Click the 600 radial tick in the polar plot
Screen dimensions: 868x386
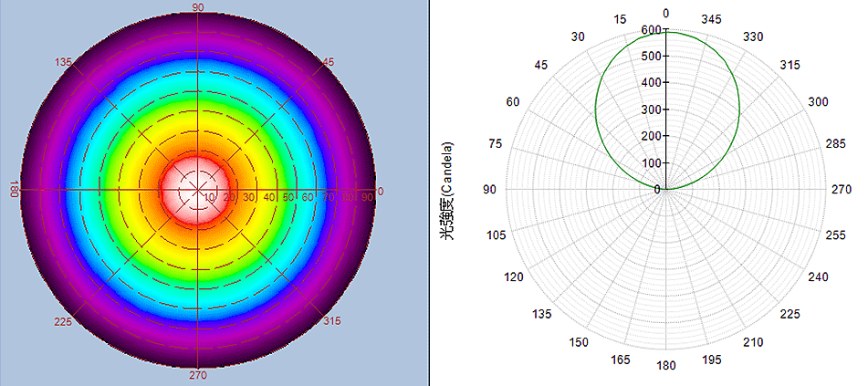pos(650,30)
